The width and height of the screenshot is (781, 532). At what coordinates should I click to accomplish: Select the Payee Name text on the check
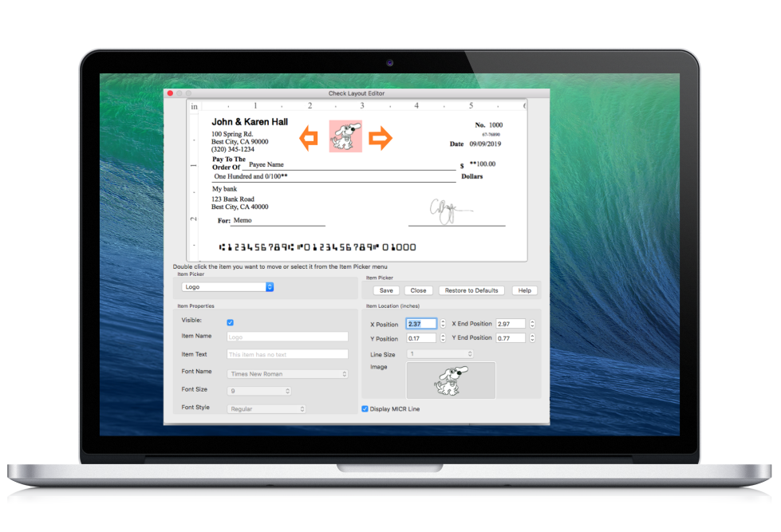(x=267, y=164)
